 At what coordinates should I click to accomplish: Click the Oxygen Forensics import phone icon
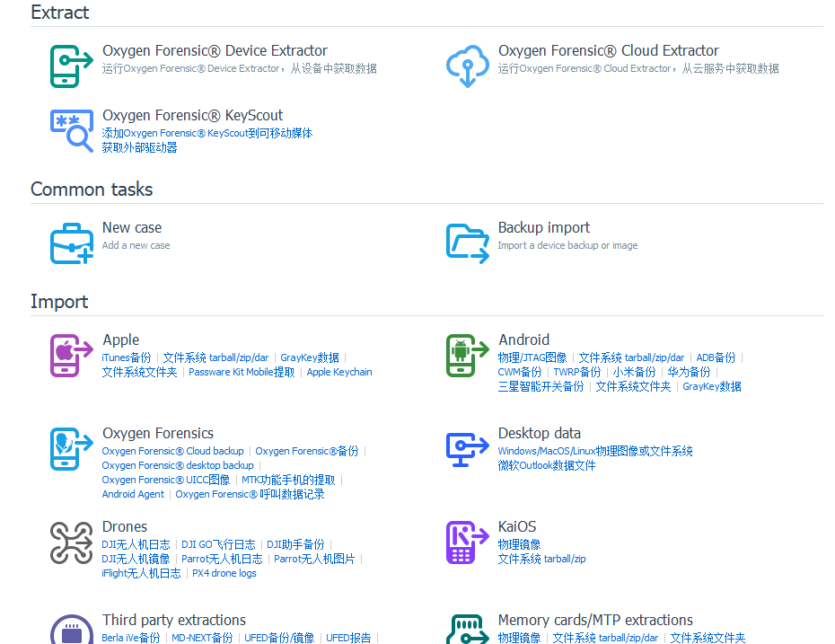point(72,449)
